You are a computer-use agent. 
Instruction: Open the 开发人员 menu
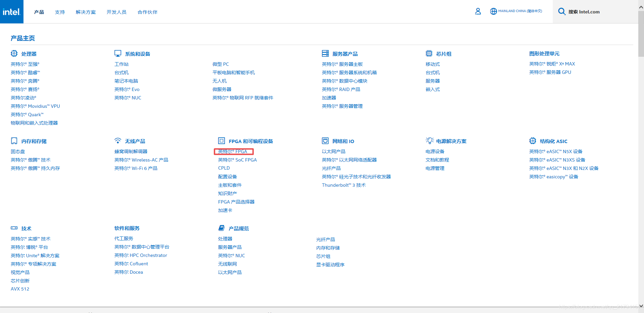[117, 12]
